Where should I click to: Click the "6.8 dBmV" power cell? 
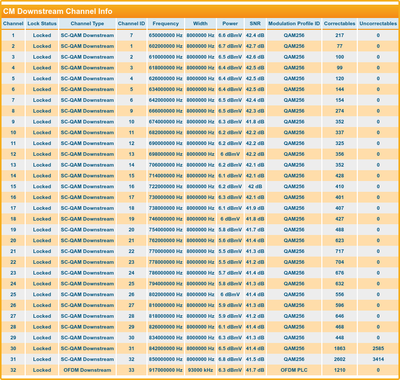pyautogui.click(x=230, y=359)
